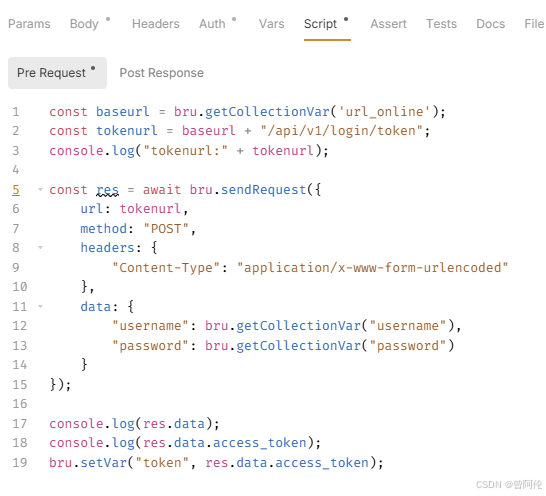This screenshot has height=496, width=546.
Task: Place cursor on 'url_online' string
Action: click(384, 112)
